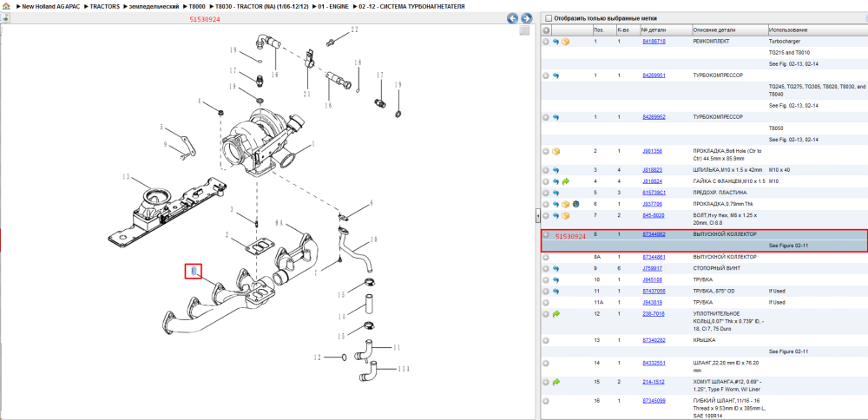868x420 pixels.
Task: Open green arrow icon for part 214-1512
Action: [556, 382]
